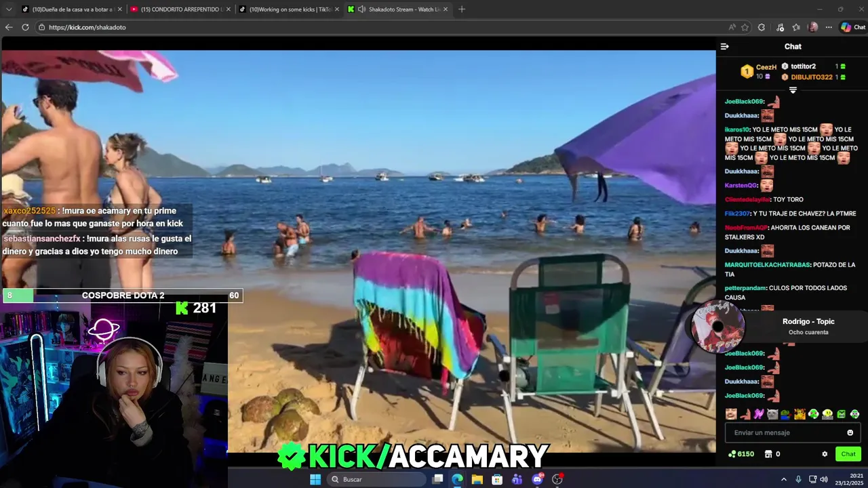Insert the green headphones face emote
The height and width of the screenshot is (488, 868).
click(813, 414)
